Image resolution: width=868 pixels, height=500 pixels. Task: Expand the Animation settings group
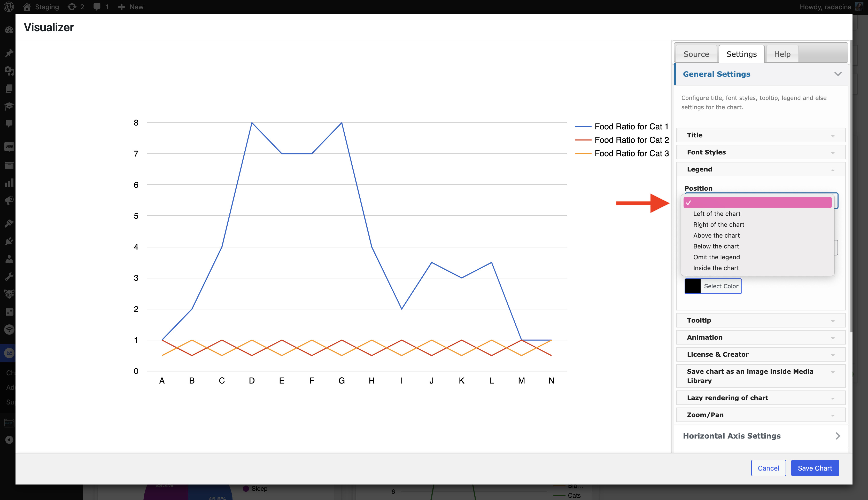tap(761, 337)
